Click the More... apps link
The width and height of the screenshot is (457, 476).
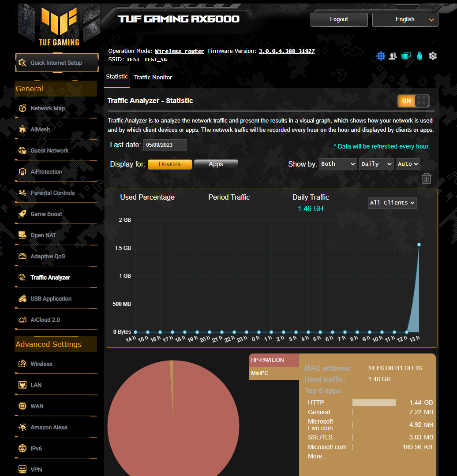[x=317, y=456]
